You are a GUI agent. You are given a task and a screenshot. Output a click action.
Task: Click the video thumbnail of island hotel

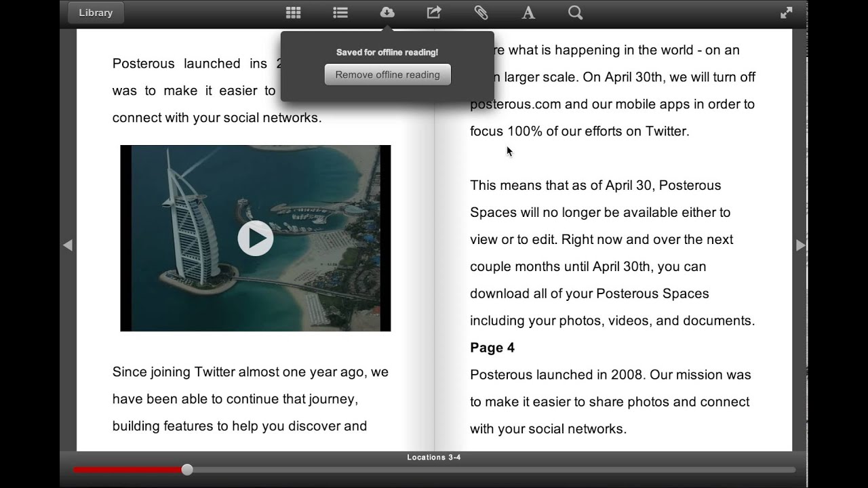(x=256, y=238)
